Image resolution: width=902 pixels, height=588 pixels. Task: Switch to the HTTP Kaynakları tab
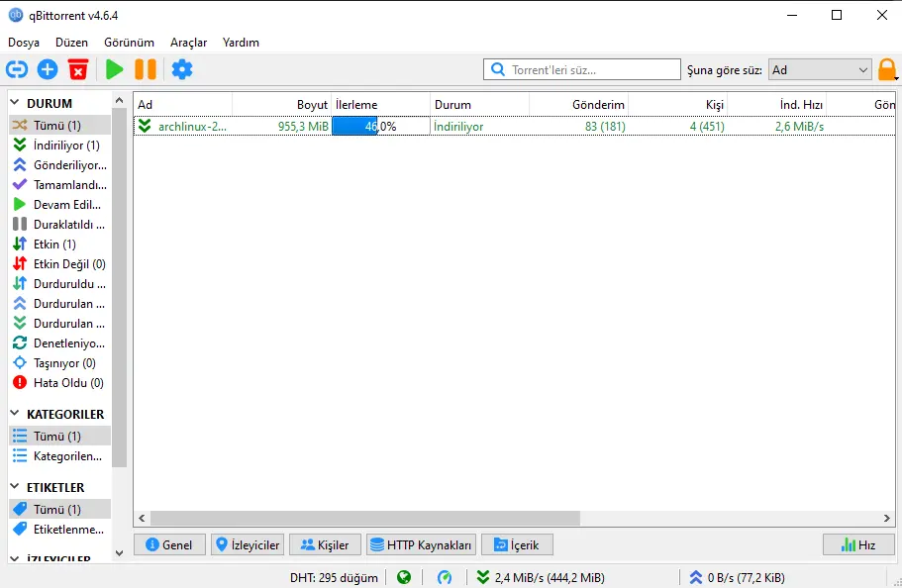coord(421,544)
